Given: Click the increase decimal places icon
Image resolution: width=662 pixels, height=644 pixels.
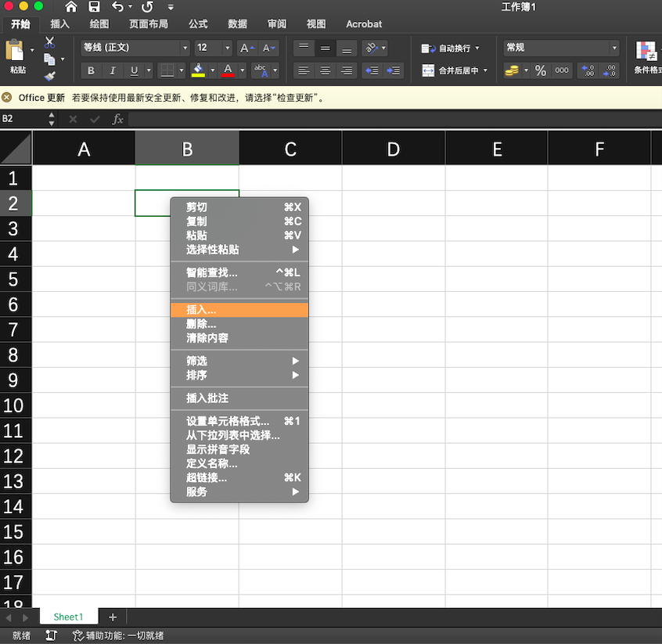Looking at the screenshot, I should (588, 70).
